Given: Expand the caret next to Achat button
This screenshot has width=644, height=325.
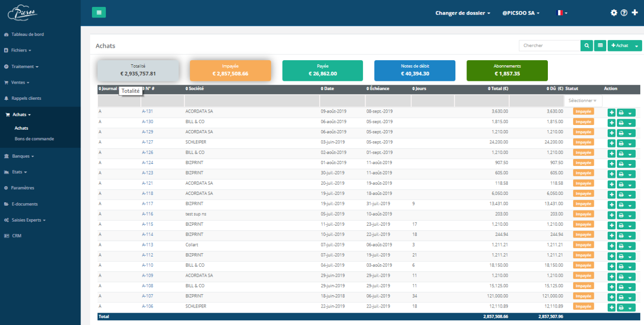Looking at the screenshot, I should click(637, 46).
